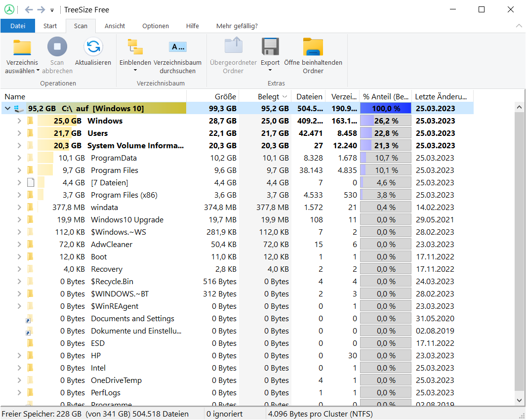The width and height of the screenshot is (526, 420).
Task: Open the Hilfe ribbon tab
Action: coord(193,26)
